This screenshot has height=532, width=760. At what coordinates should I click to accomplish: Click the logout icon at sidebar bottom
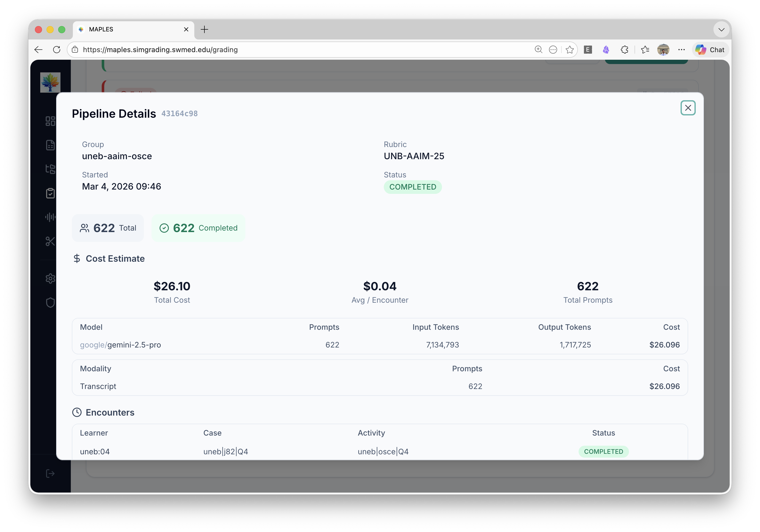[x=50, y=473]
